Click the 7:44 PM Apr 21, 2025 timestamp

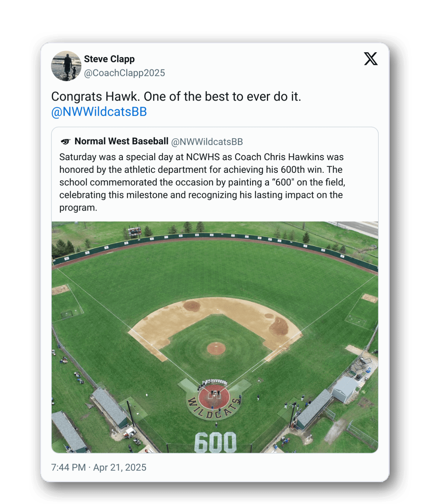[99, 467]
